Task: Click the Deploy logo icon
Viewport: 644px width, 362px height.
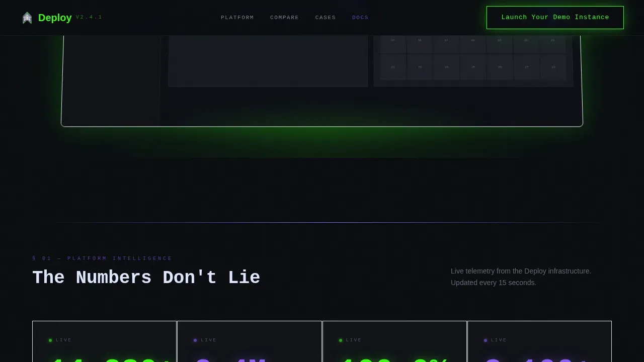Action: [x=27, y=18]
